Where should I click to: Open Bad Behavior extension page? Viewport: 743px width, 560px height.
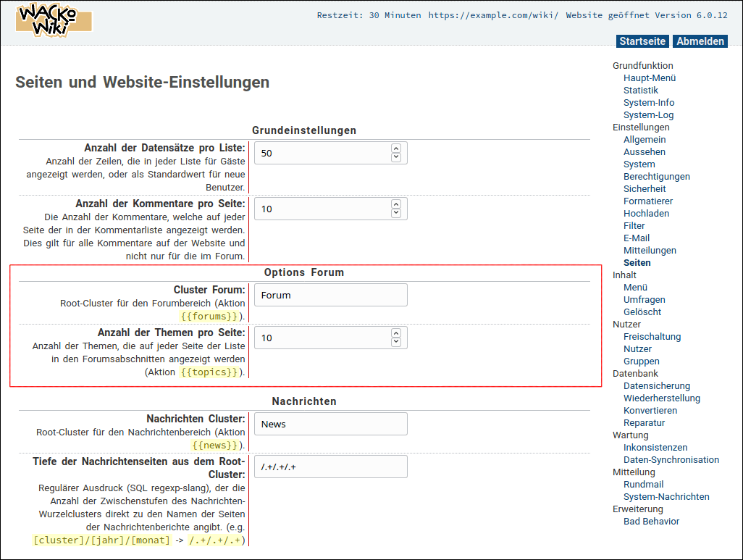651,522
